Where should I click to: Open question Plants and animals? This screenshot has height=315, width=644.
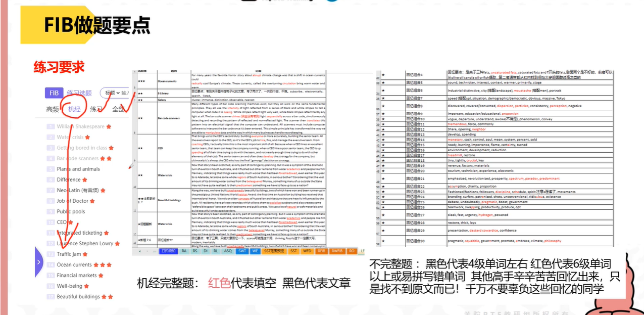[78, 169]
